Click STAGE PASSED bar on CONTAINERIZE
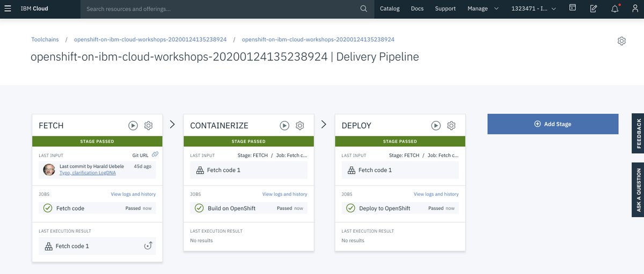 click(x=248, y=141)
